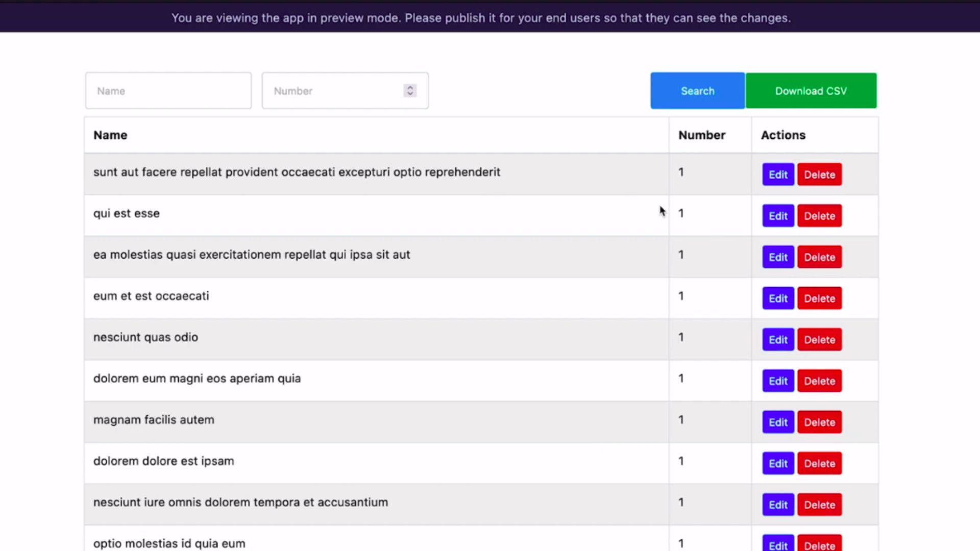Select the 'dolorem dolore est ipsam' cell

(377, 464)
